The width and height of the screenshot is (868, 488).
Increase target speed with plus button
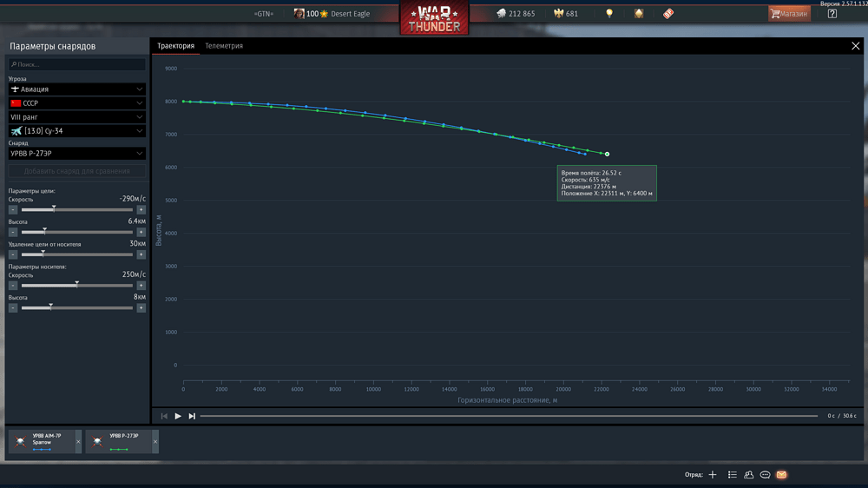tap(141, 210)
